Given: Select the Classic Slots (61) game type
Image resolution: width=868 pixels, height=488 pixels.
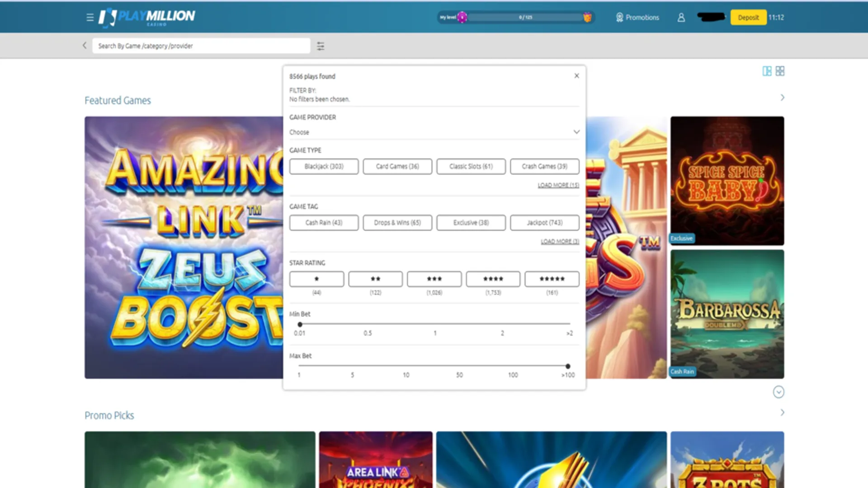Looking at the screenshot, I should coord(471,166).
